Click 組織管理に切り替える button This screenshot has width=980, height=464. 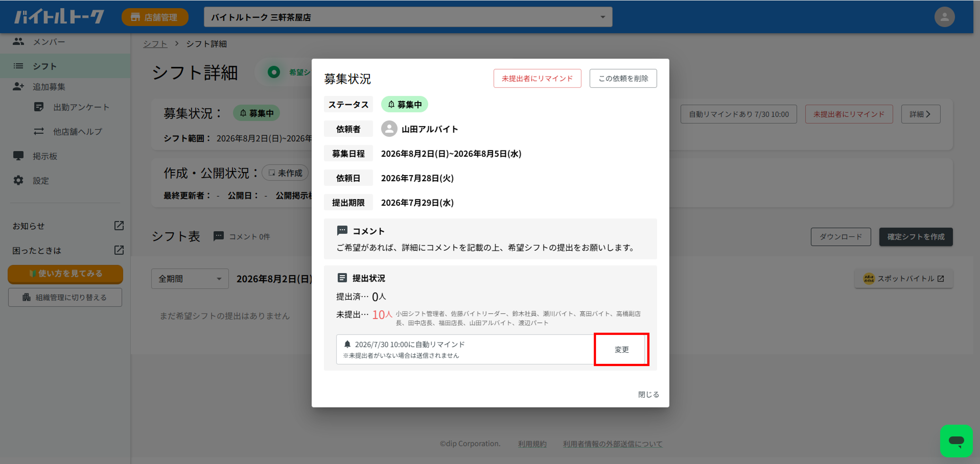click(x=65, y=297)
